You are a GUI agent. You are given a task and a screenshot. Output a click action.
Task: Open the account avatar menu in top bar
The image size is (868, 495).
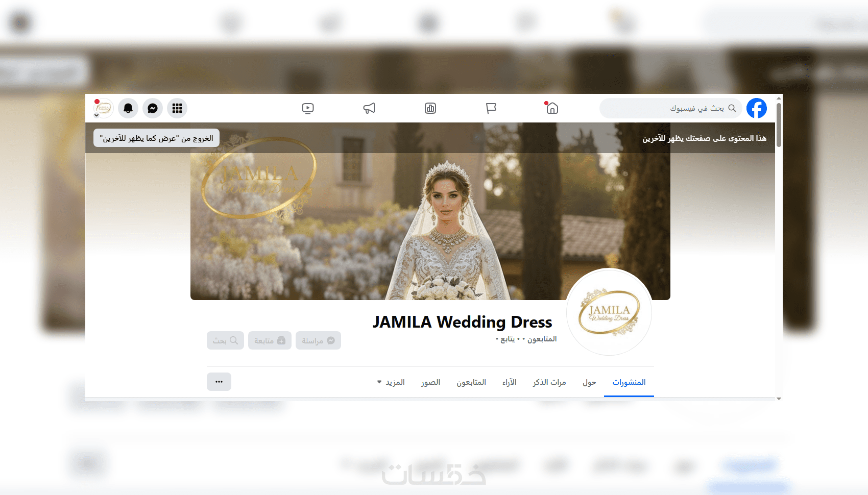click(103, 108)
